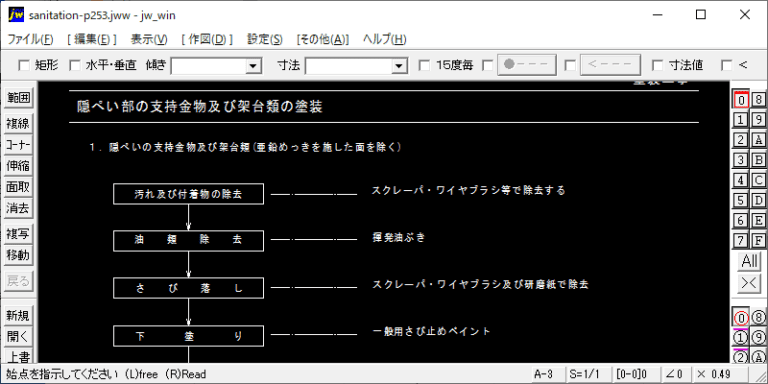Viewport: 768px width, 384px height.
Task: Click the jw_win application icon in title bar
Action: pos(16,15)
